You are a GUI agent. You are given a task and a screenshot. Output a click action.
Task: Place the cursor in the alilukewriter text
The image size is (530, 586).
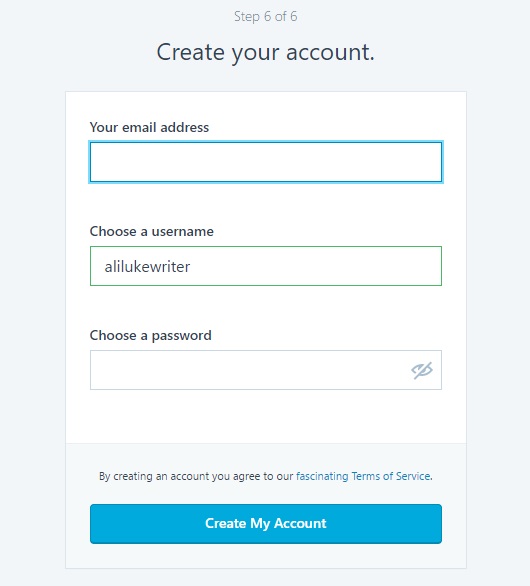(x=147, y=267)
